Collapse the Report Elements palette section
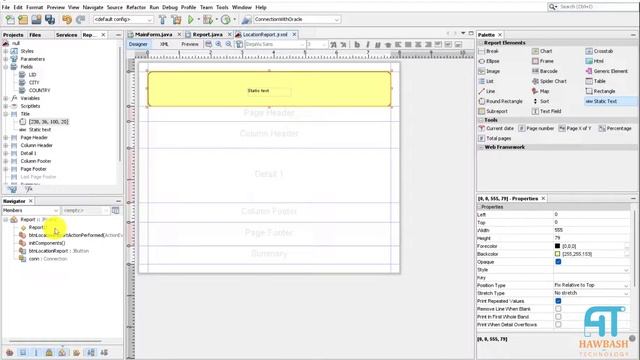Screen dimensions: 640x360 click(481, 42)
